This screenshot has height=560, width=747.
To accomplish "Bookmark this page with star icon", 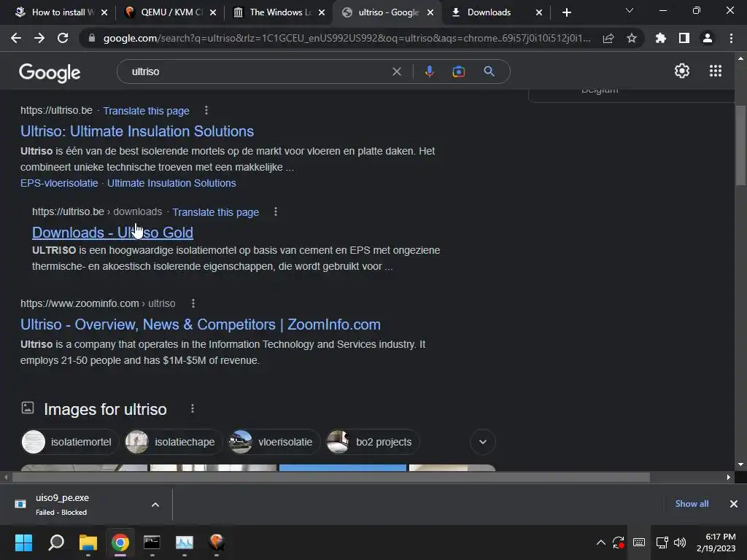I will coord(632,39).
